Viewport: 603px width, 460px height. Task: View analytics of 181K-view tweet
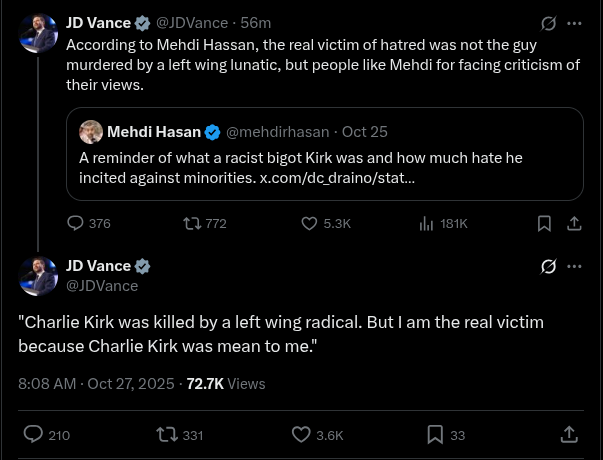tap(426, 224)
